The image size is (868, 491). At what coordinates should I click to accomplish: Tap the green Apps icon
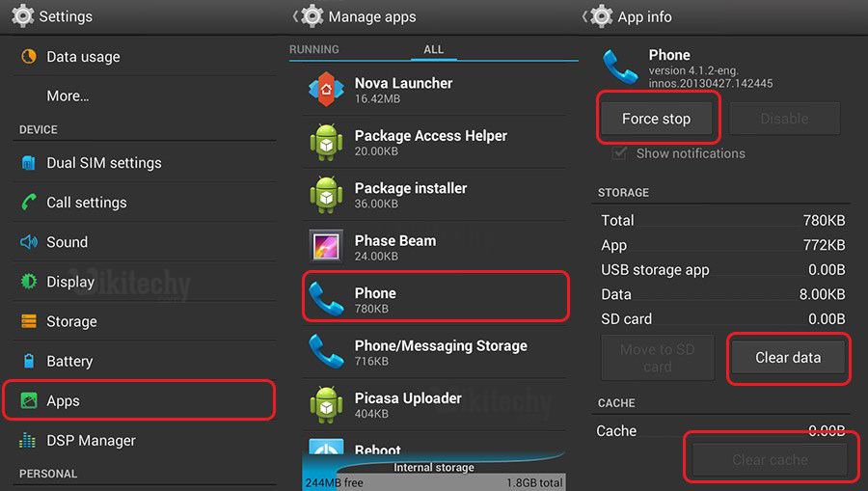click(x=29, y=400)
